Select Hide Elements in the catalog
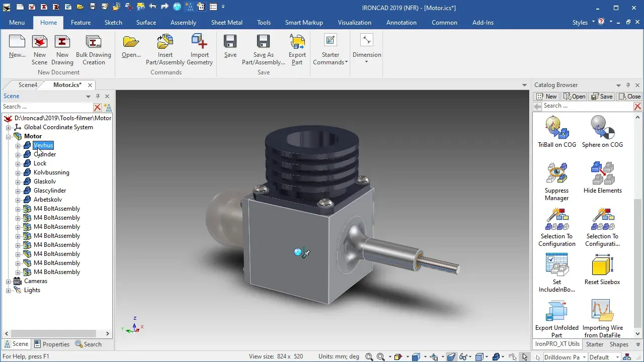 602,177
